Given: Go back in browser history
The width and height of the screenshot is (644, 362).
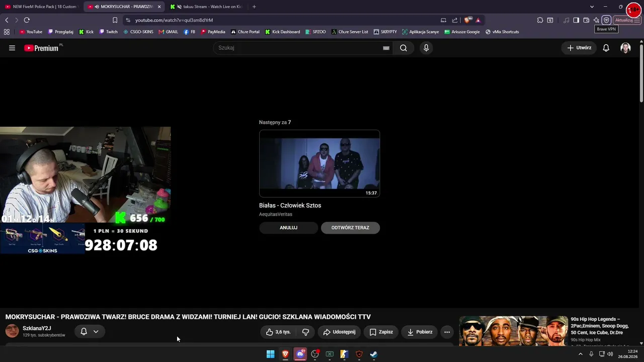Looking at the screenshot, I should [x=7, y=20].
